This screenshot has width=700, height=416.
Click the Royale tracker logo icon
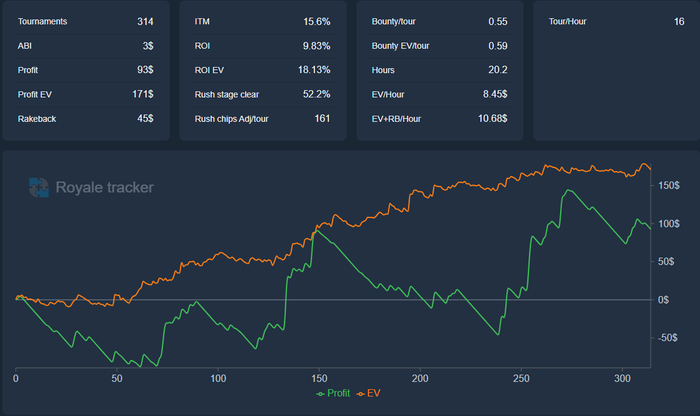pyautogui.click(x=38, y=186)
